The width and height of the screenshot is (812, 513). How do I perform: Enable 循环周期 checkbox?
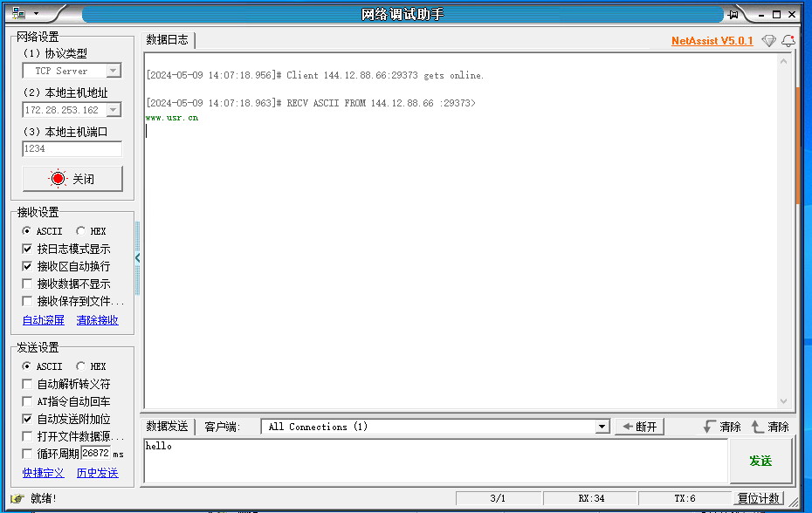pos(27,454)
